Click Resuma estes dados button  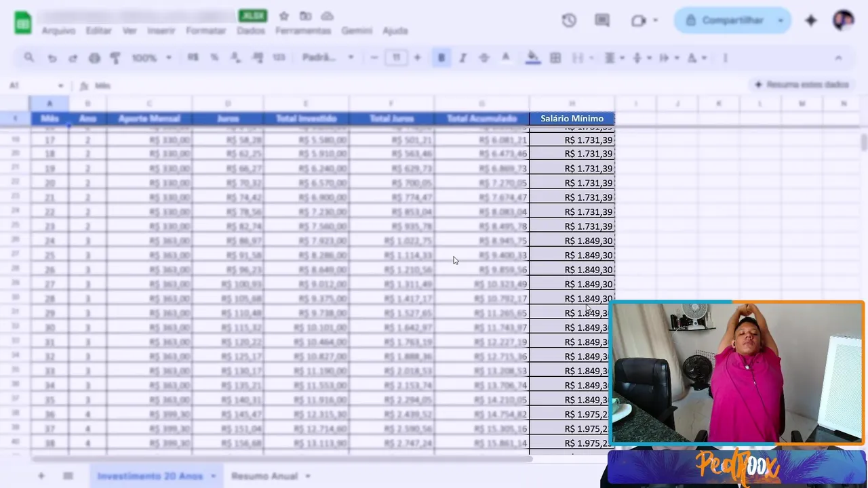[802, 85]
